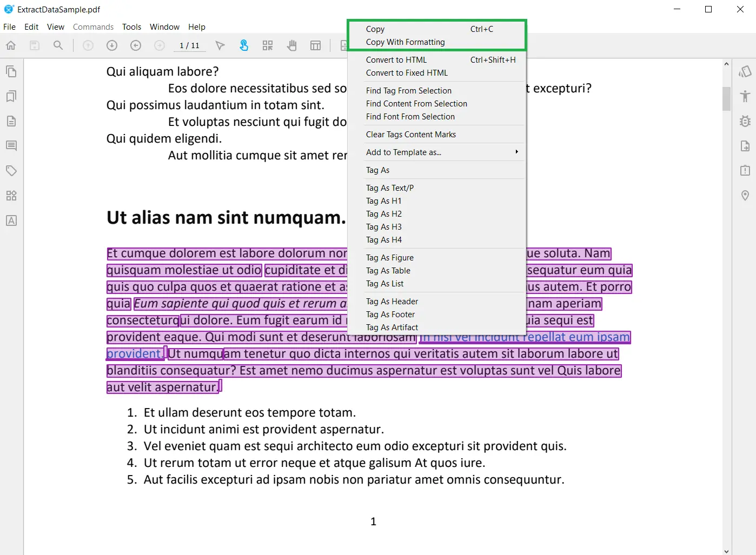The height and width of the screenshot is (555, 756).
Task: Select the snapshot grid selection tool
Action: [268, 45]
